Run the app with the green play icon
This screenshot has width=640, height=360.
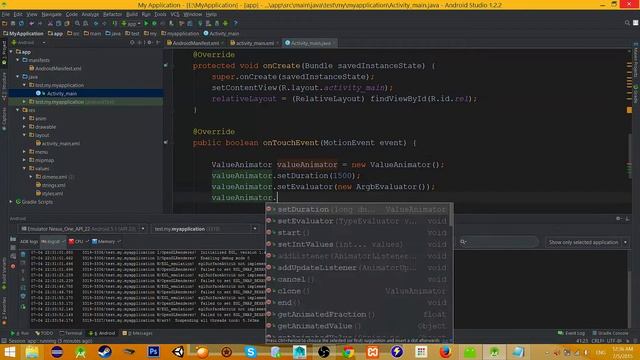coord(146,24)
